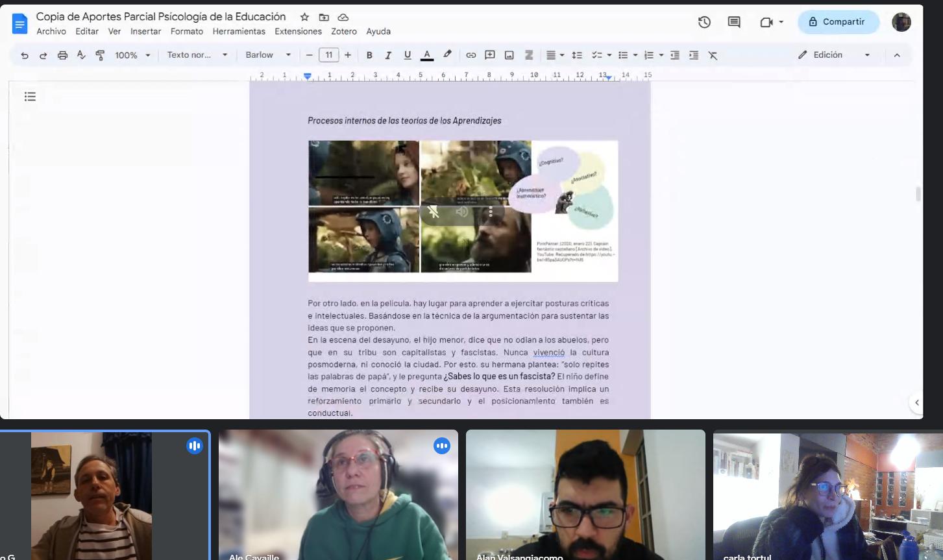The image size is (943, 560).
Task: Clear formatting icon
Action: pos(713,55)
